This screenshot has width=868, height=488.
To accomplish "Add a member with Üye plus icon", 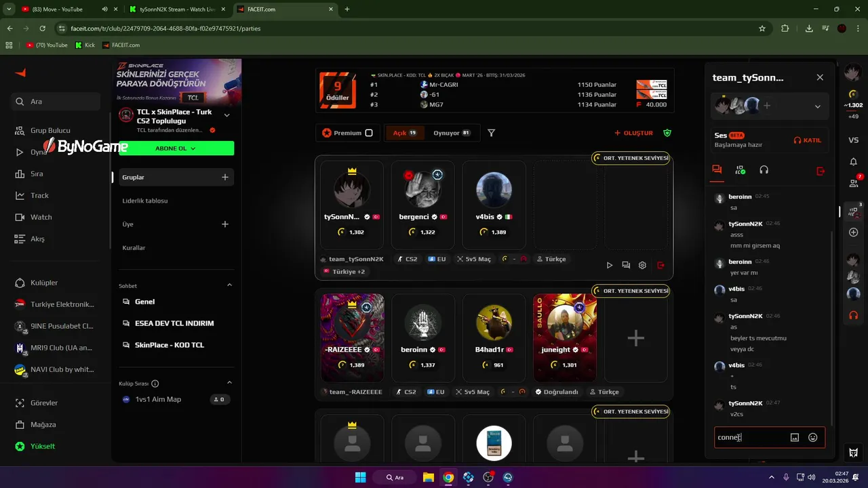I will (225, 224).
